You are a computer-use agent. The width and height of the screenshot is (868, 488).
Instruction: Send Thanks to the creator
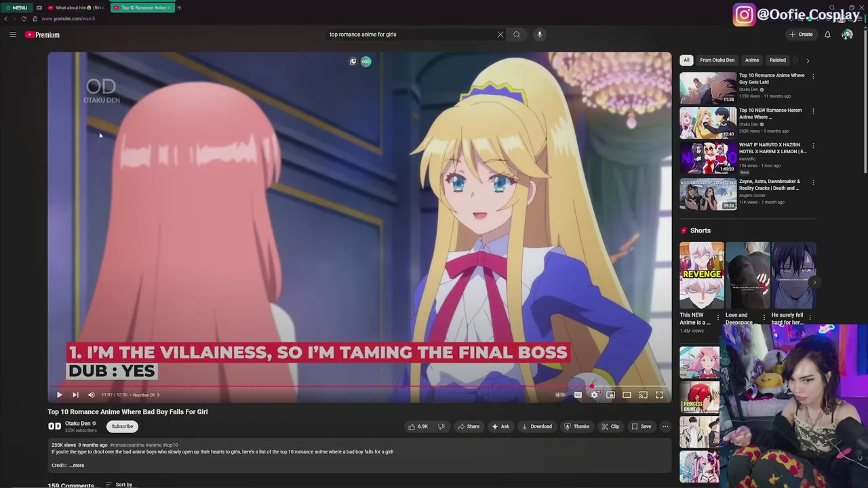(577, 426)
